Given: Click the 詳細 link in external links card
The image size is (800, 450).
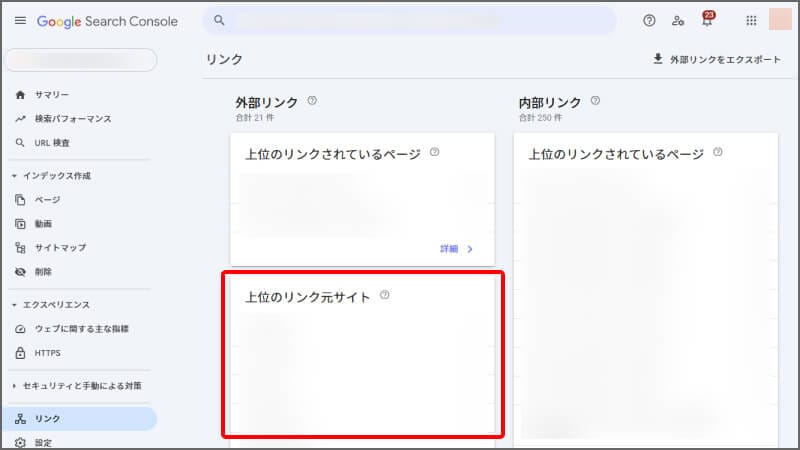Looking at the screenshot, I should pos(456,248).
